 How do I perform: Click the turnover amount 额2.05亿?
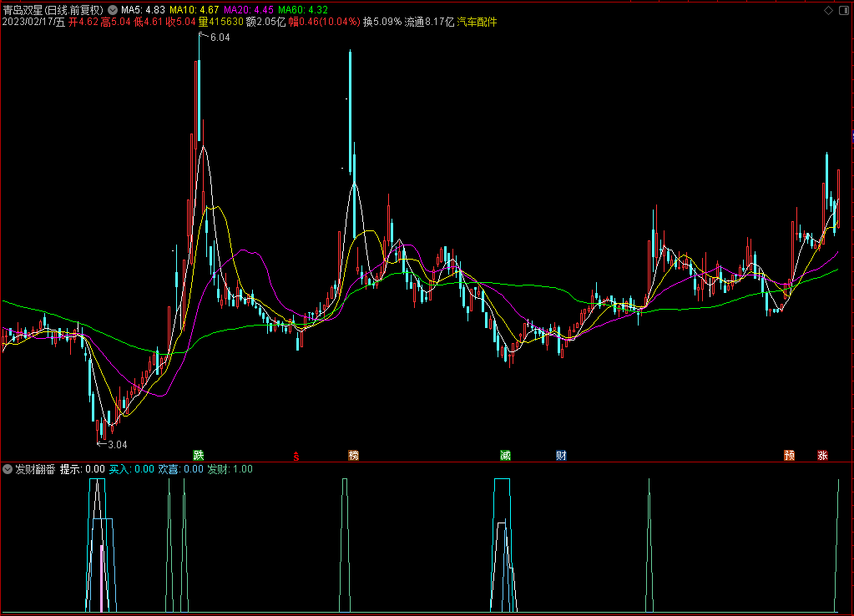point(265,22)
